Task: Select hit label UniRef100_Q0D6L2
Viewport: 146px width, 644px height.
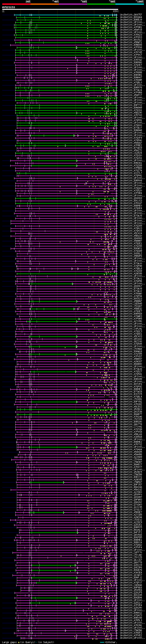Action: tap(131, 253)
